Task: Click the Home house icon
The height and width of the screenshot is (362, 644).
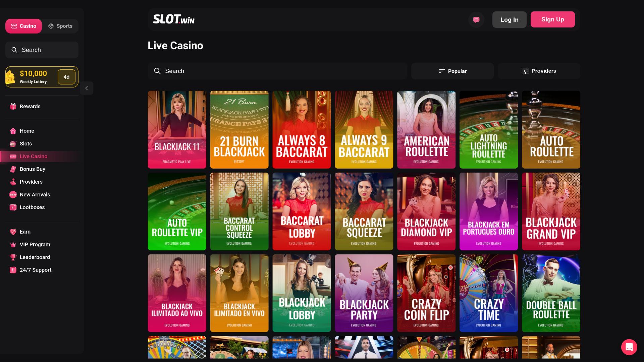Action: point(13,131)
